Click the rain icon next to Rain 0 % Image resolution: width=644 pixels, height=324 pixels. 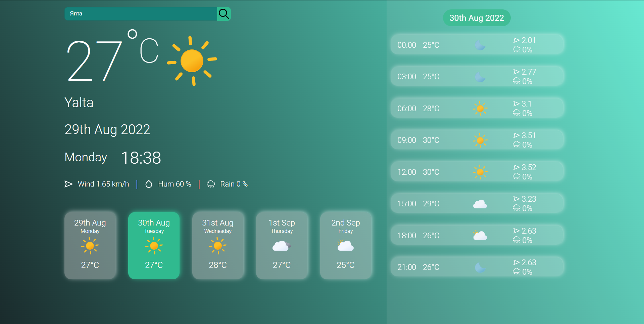click(x=211, y=184)
